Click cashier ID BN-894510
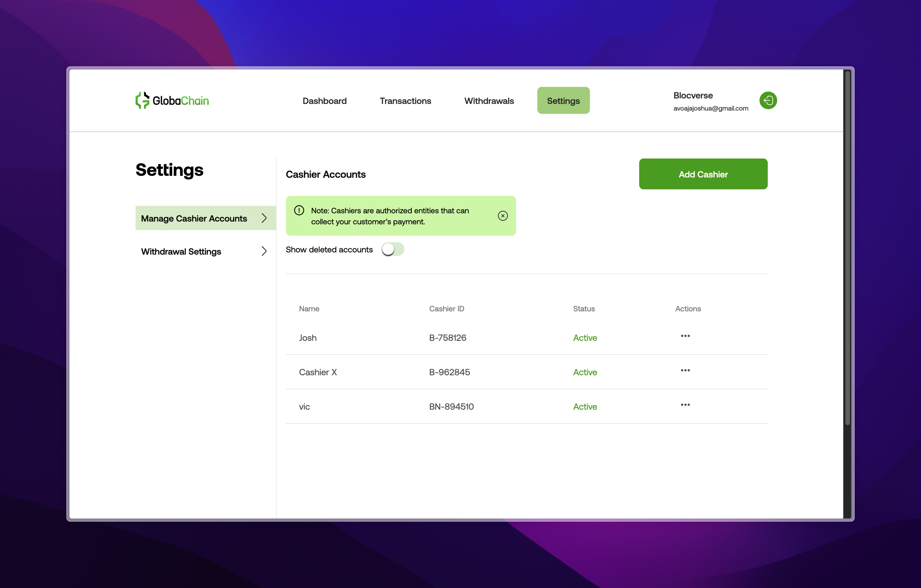Screen dimensions: 921x588 [451, 407]
